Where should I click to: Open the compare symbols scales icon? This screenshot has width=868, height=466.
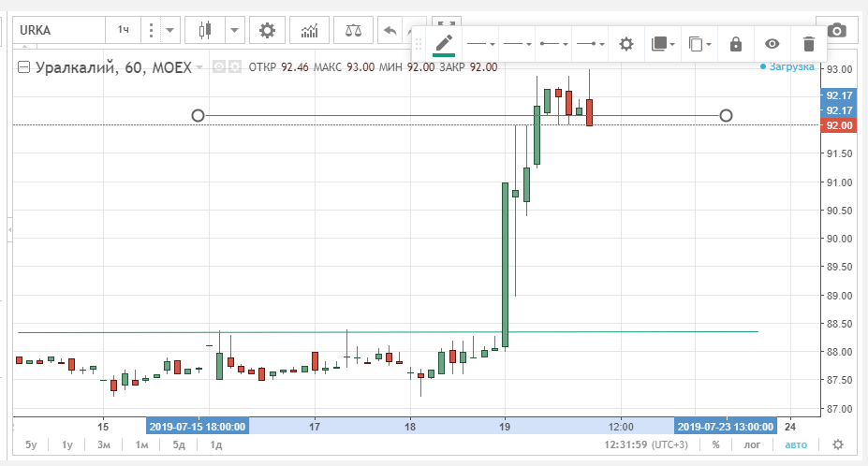(x=353, y=30)
